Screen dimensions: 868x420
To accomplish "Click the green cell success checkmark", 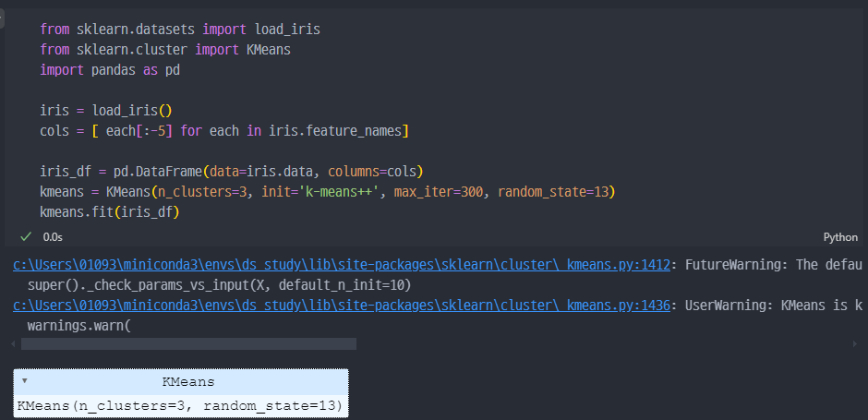I will pos(26,237).
